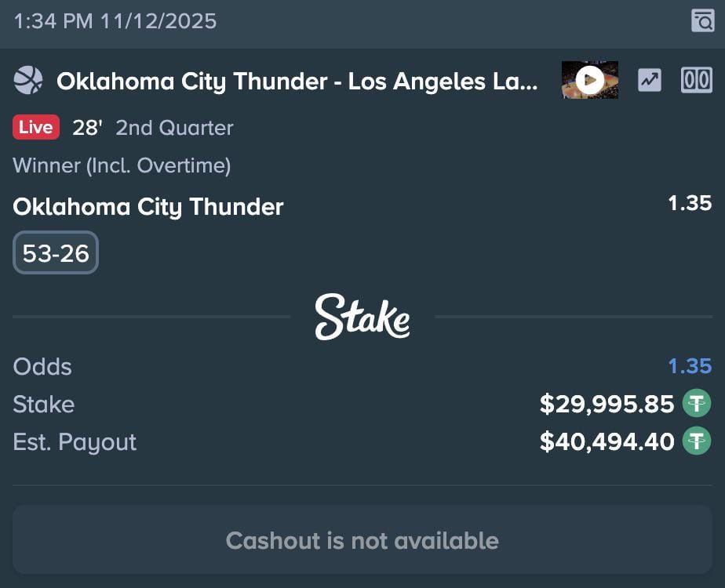
Task: Click the Stake logo
Action: click(x=362, y=318)
